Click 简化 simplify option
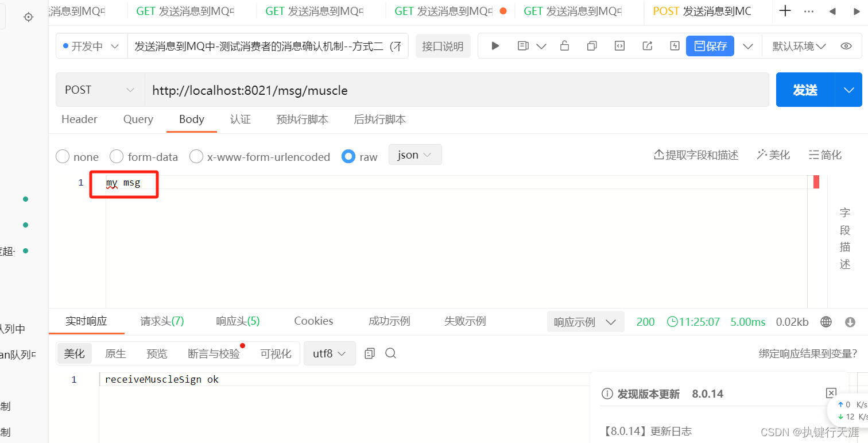 (825, 155)
